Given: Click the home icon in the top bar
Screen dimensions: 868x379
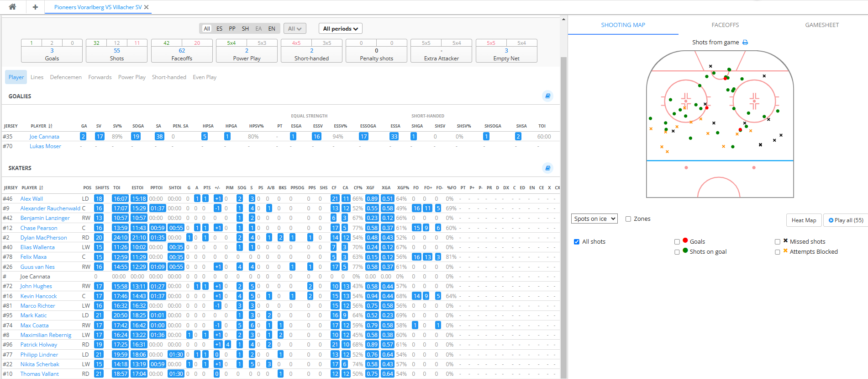Looking at the screenshot, I should click(12, 7).
